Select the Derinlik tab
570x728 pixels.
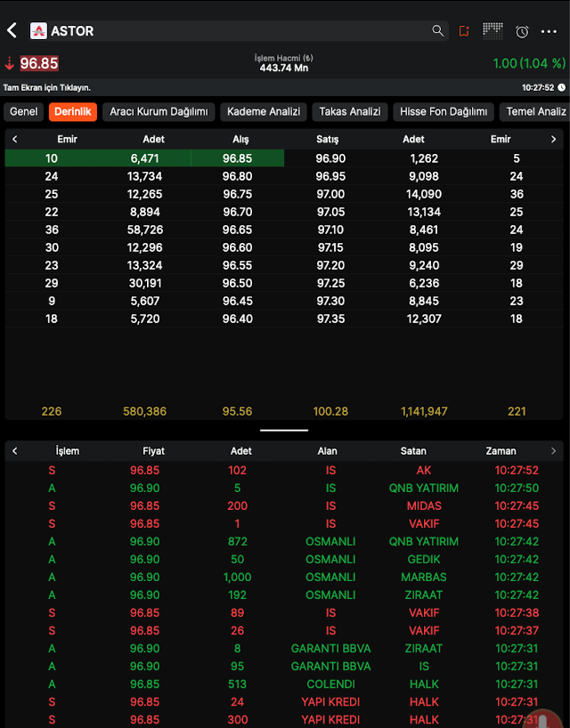click(73, 112)
